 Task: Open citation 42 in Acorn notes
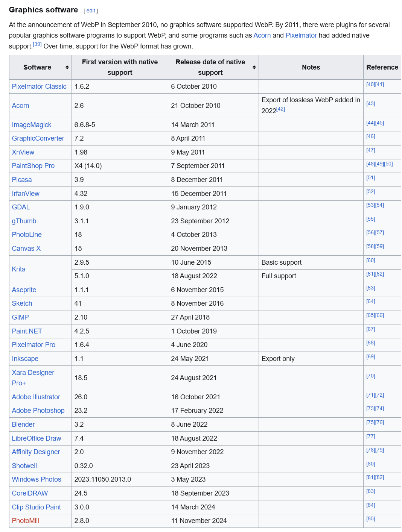tap(281, 109)
